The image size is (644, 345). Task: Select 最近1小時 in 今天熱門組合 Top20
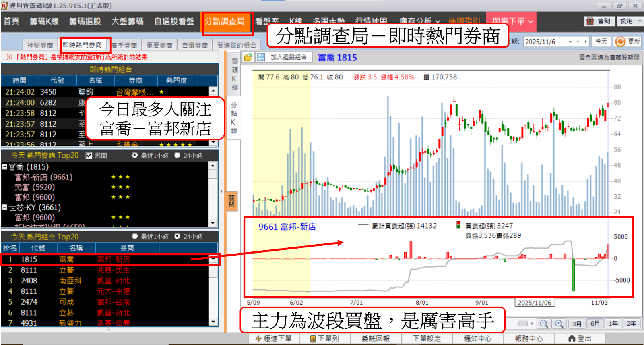pyautogui.click(x=135, y=236)
